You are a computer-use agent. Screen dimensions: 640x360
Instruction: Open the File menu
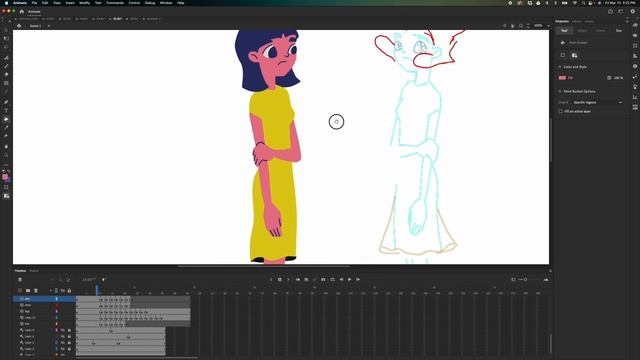[34, 3]
